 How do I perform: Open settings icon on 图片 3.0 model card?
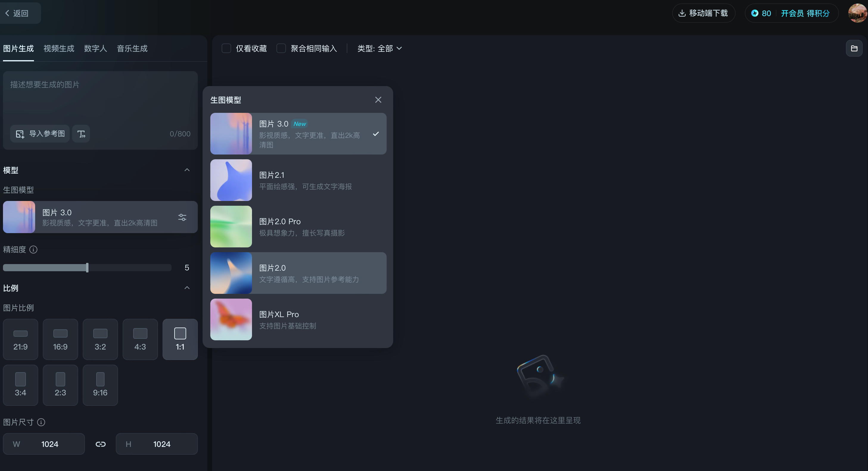(x=182, y=217)
